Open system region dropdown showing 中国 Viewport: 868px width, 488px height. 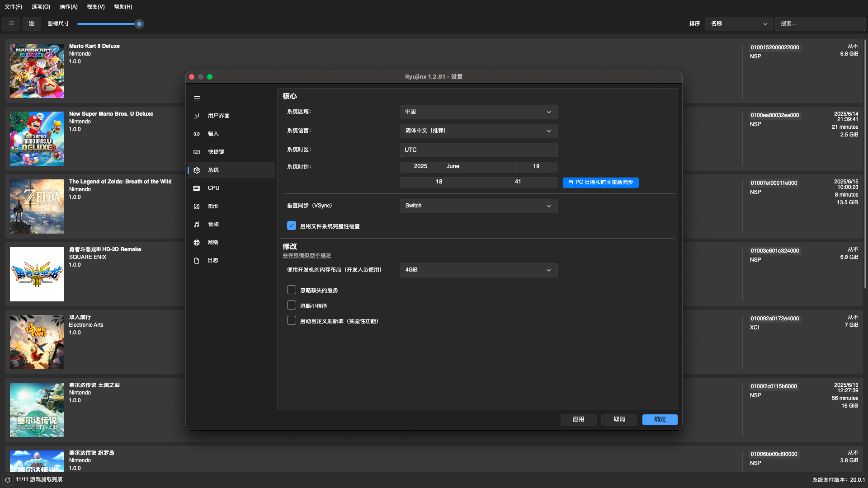(478, 112)
